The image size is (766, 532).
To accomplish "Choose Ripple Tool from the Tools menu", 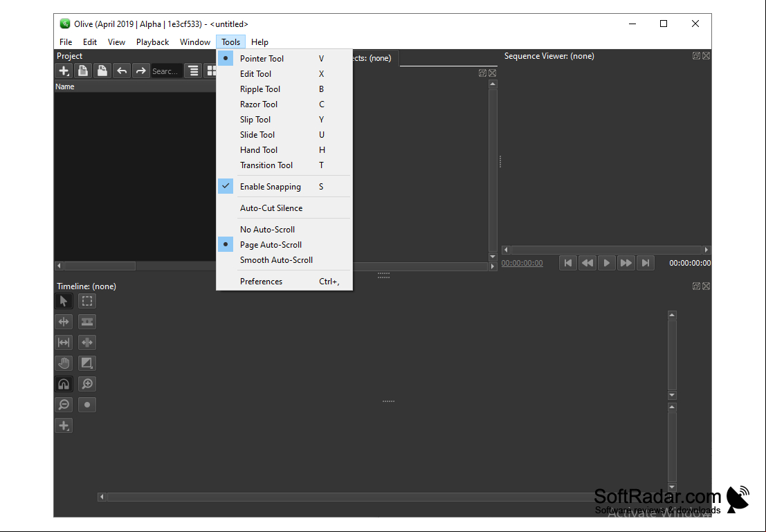I will [284, 89].
